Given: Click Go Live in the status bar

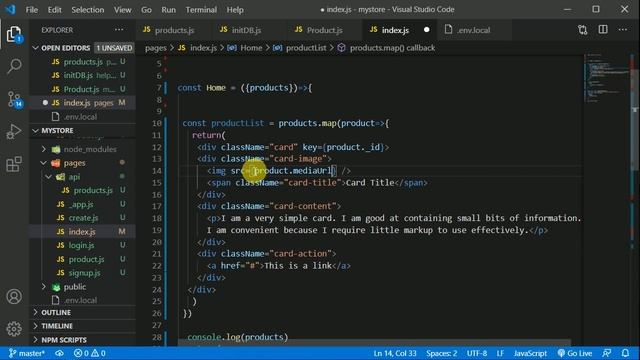Looking at the screenshot, I should pyautogui.click(x=575, y=353).
